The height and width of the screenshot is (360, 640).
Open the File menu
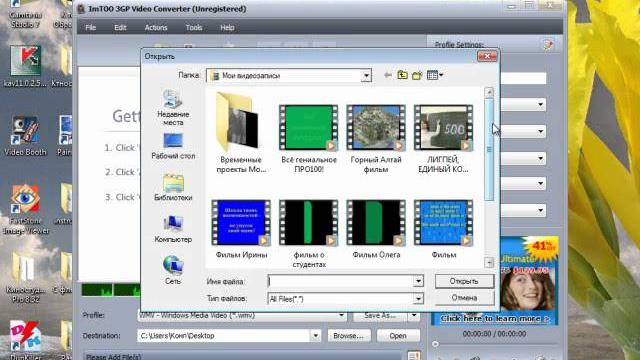91,27
